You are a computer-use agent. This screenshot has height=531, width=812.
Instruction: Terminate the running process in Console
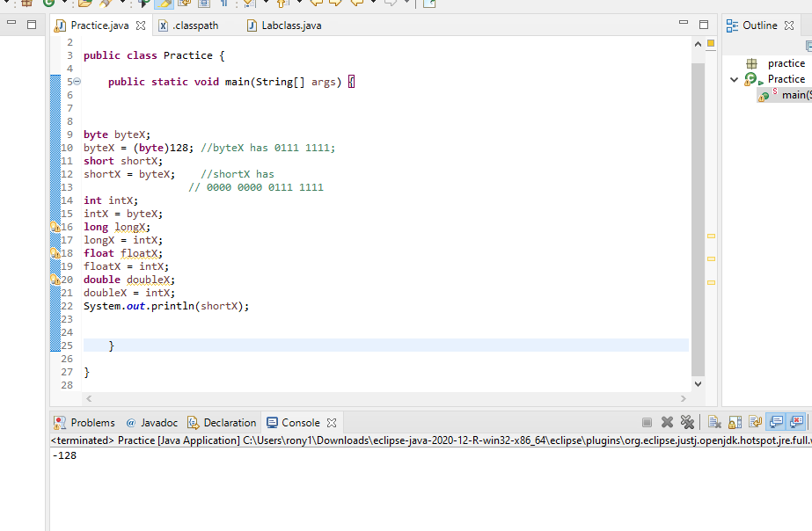[647, 422]
